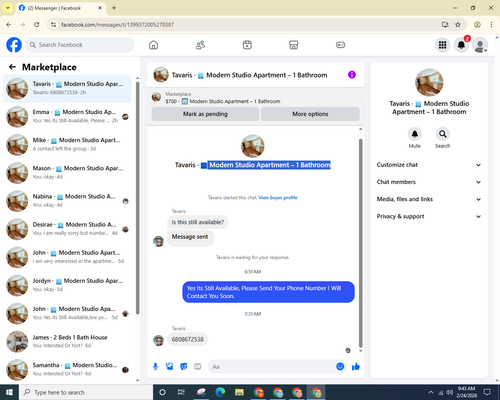The image size is (500, 400).
Task: Open Tavaris conversation in chat list
Action: coord(67,89)
